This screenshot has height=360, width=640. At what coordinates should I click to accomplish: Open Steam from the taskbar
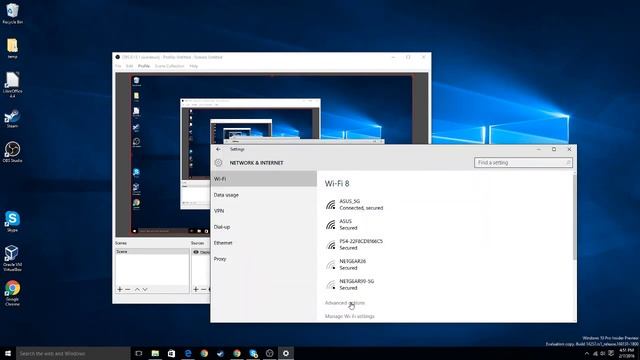(220, 353)
